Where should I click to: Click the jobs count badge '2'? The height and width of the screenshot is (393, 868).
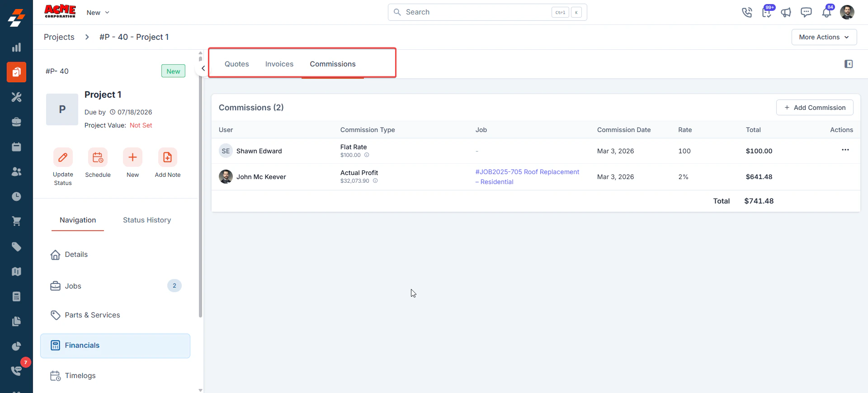[x=175, y=286]
